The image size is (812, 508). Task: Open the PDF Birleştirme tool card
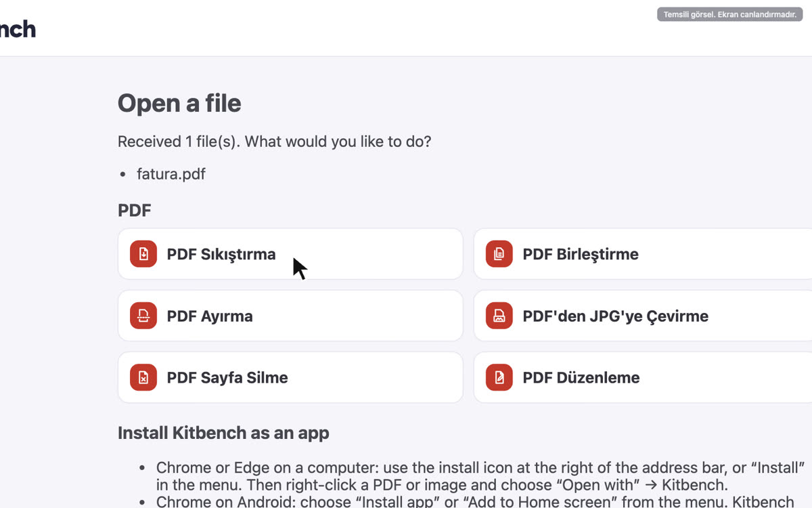[x=643, y=254]
